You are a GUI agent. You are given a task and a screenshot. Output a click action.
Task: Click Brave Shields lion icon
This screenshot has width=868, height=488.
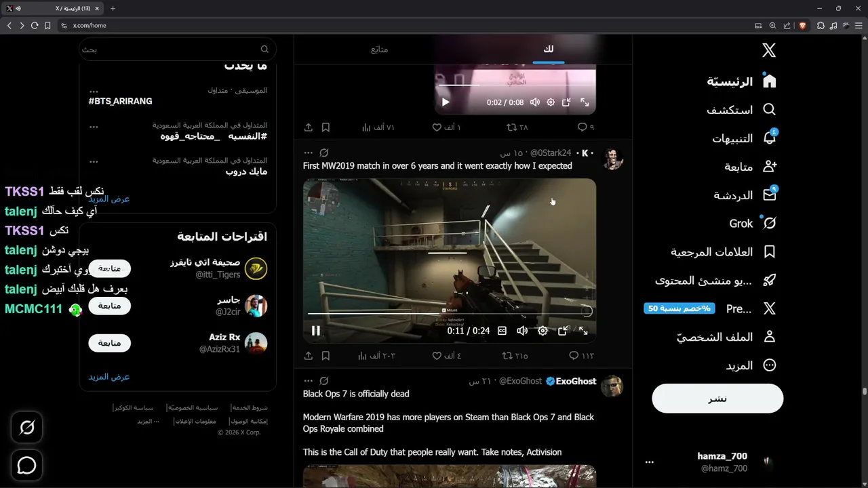coord(803,26)
